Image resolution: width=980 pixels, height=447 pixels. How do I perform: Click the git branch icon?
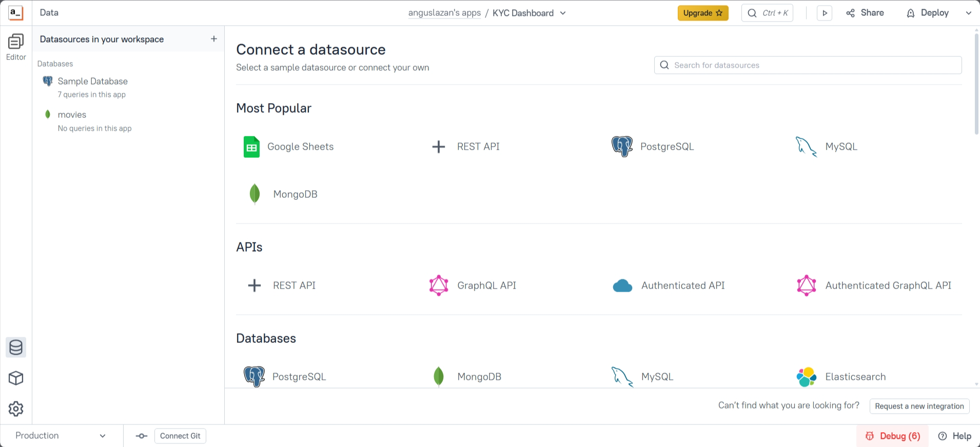pyautogui.click(x=142, y=436)
